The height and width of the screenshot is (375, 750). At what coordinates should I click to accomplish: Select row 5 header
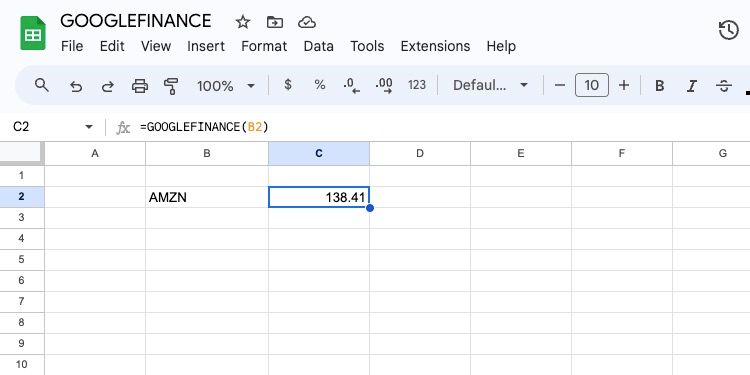coord(22,260)
